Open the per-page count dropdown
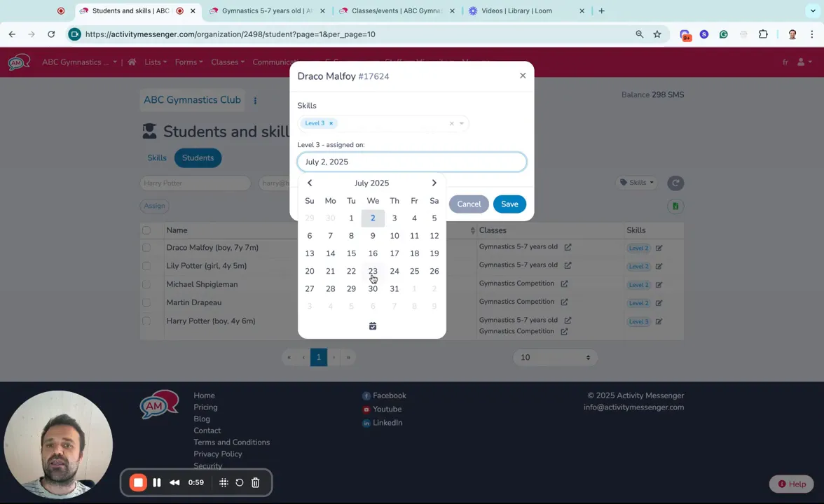Viewport: 824px width, 504px height. pyautogui.click(x=554, y=357)
